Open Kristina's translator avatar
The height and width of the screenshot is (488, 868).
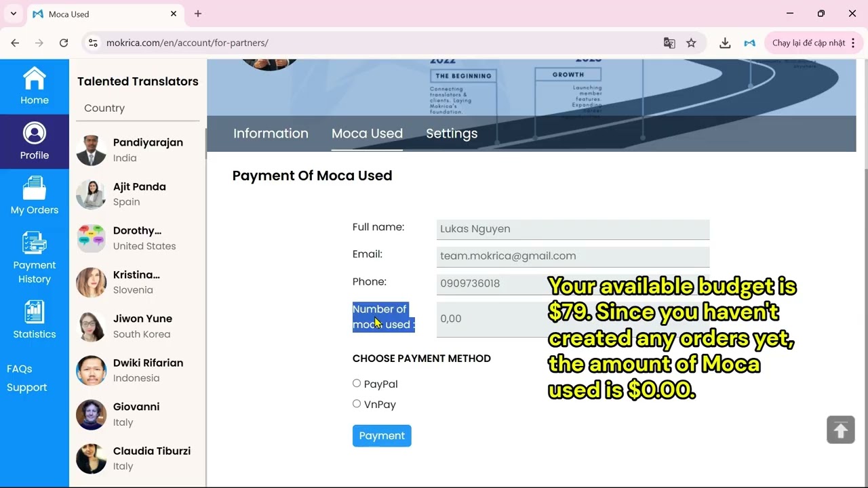click(x=91, y=283)
